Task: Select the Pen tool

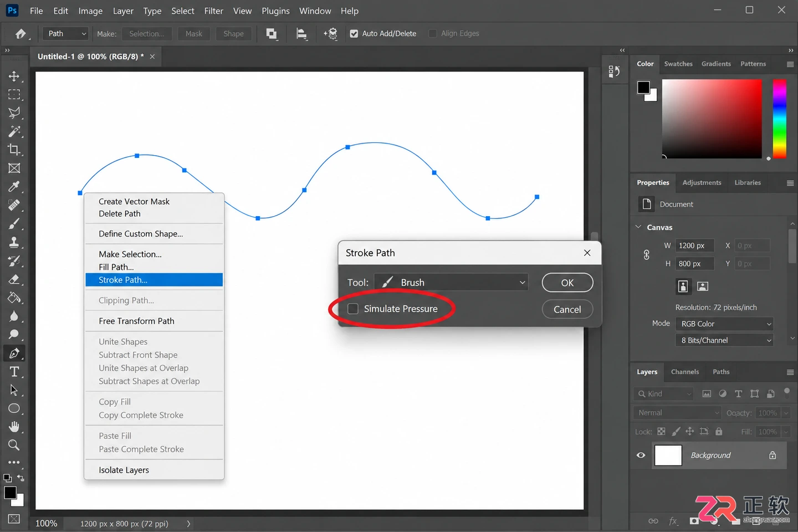Action: click(x=14, y=353)
